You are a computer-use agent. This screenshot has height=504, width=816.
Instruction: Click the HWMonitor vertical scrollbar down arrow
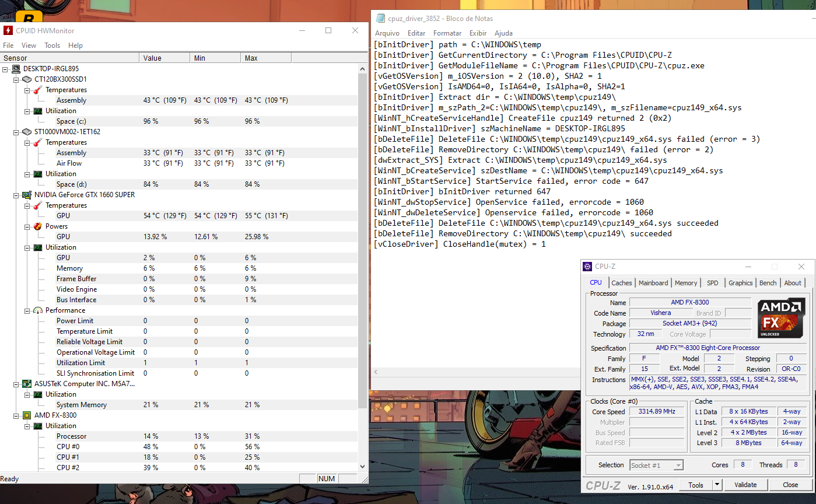tap(363, 466)
